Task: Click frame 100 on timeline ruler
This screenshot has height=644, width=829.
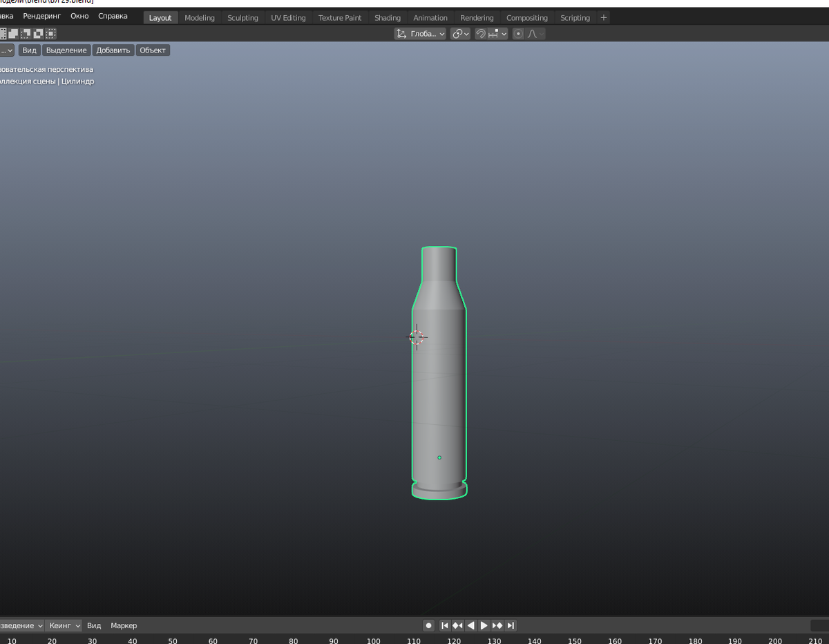Action: (374, 641)
